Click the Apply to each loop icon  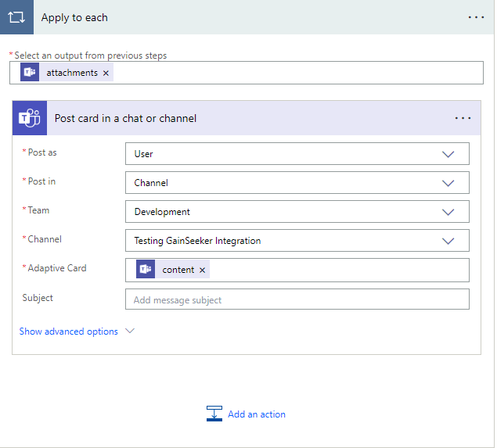point(16,17)
